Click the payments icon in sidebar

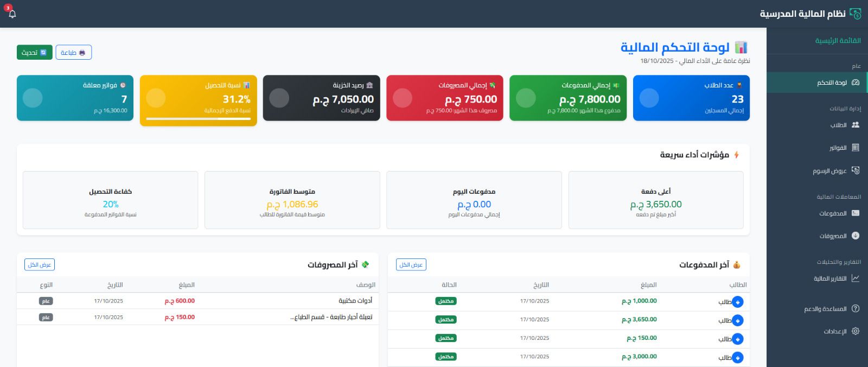(x=856, y=213)
